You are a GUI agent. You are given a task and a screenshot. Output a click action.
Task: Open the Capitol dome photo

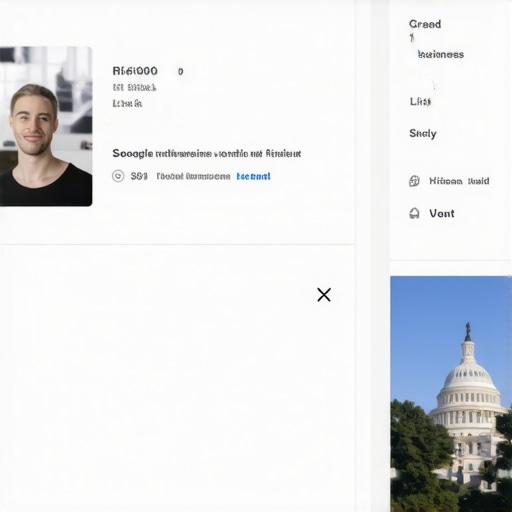(451, 394)
